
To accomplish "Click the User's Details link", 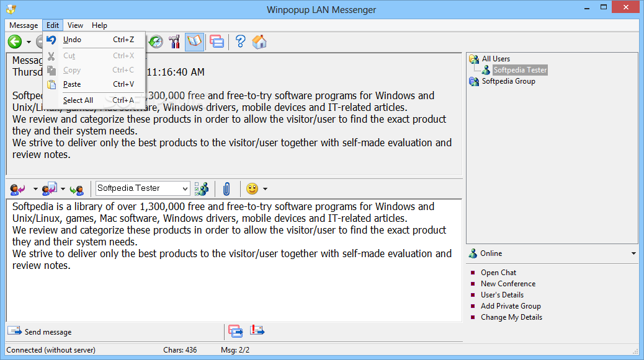I will (x=502, y=294).
